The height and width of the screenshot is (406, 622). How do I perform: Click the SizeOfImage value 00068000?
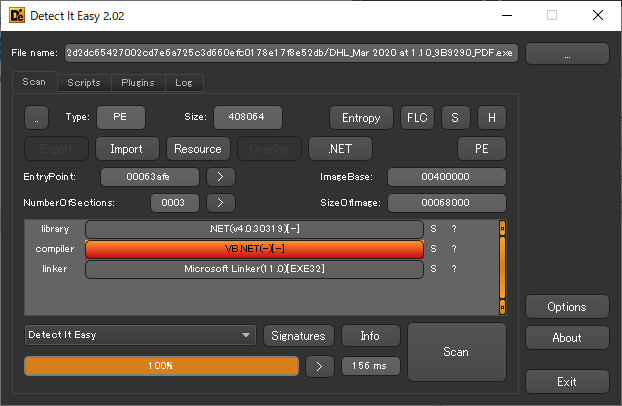pos(447,203)
